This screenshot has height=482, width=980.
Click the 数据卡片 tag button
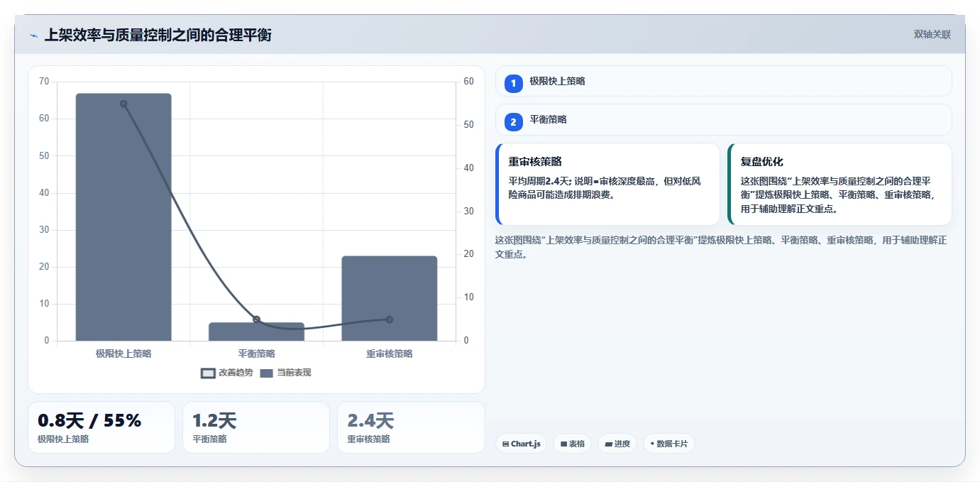coord(668,444)
